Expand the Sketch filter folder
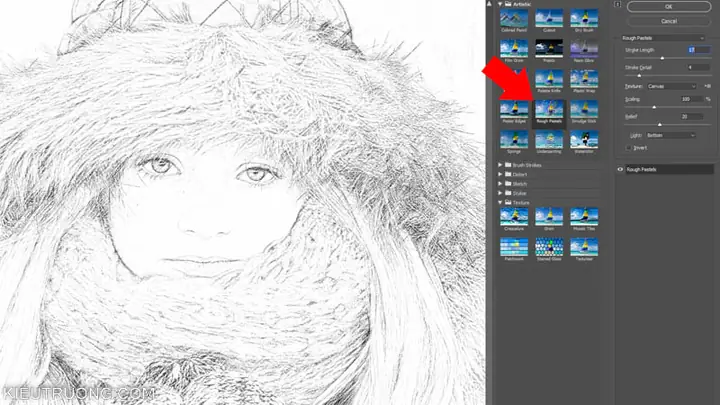Screen dimensions: 720x405 click(x=500, y=184)
